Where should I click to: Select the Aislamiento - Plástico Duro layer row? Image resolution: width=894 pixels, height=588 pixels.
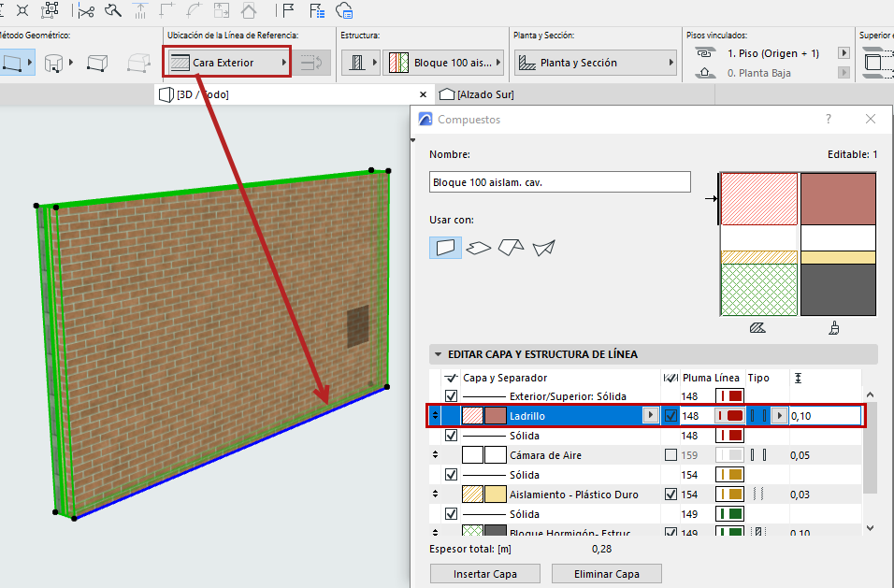[x=646, y=494]
